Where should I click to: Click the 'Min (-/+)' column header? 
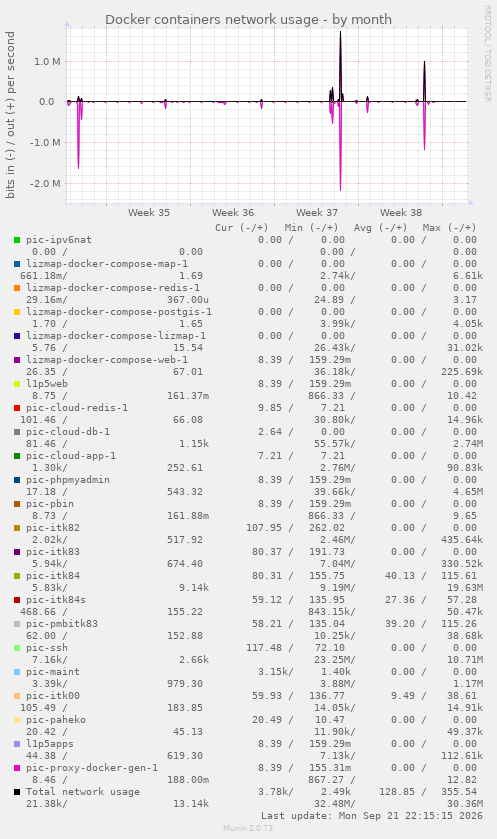[x=311, y=228]
